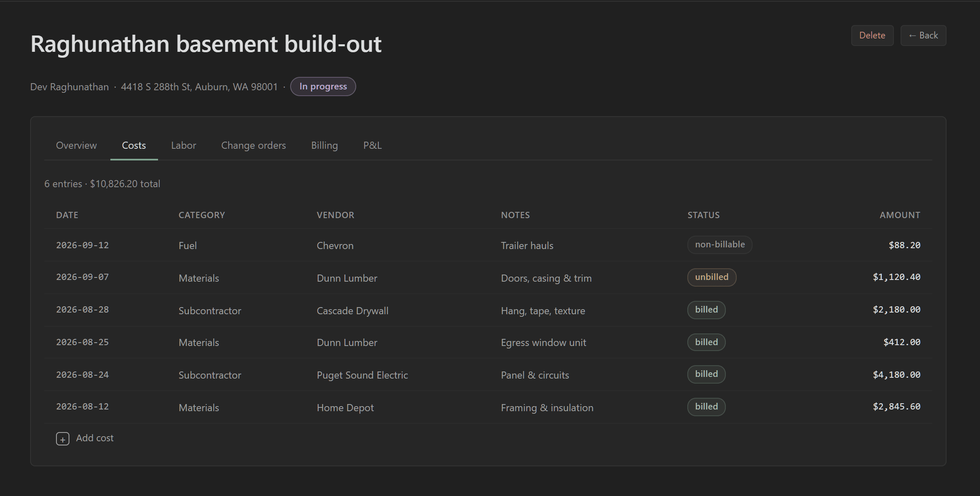
Task: Open the Change orders tab
Action: pos(253,145)
